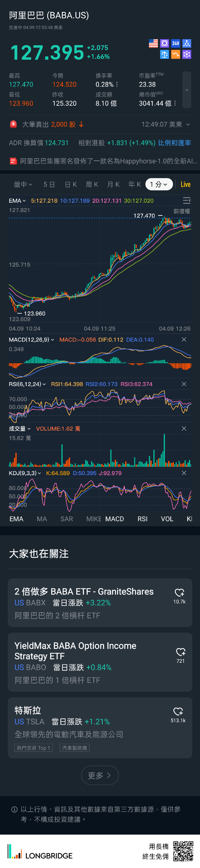The image size is (200, 868).
Task: Expand the stock details chevron panel
Action: 187,90
